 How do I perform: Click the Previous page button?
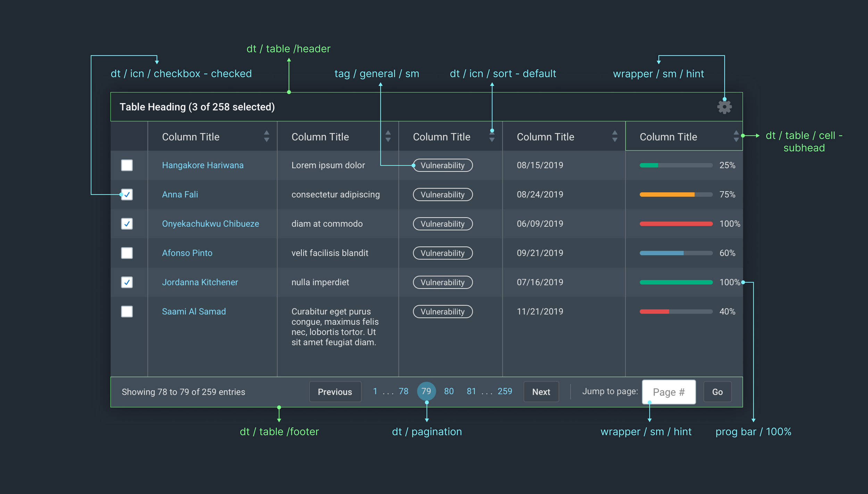[335, 392]
